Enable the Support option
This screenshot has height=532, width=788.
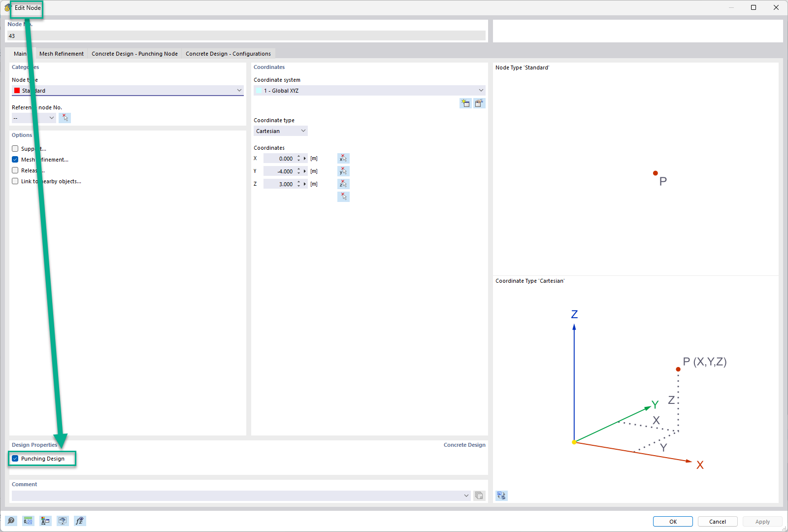pos(15,148)
